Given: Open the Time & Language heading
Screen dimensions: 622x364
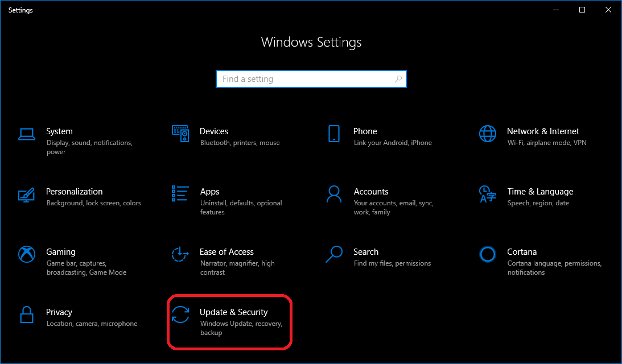Looking at the screenshot, I should (540, 192).
